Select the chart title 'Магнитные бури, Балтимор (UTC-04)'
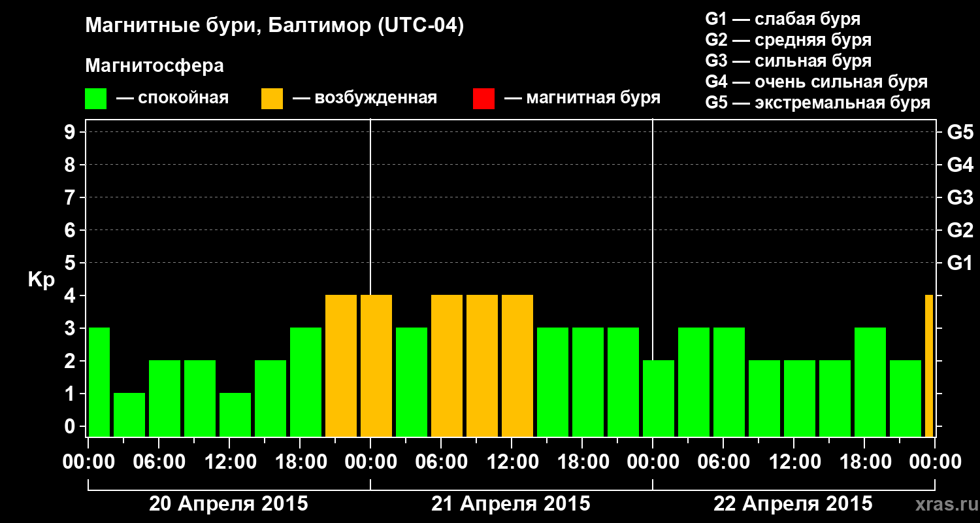The height and width of the screenshot is (523, 980). [x=274, y=27]
